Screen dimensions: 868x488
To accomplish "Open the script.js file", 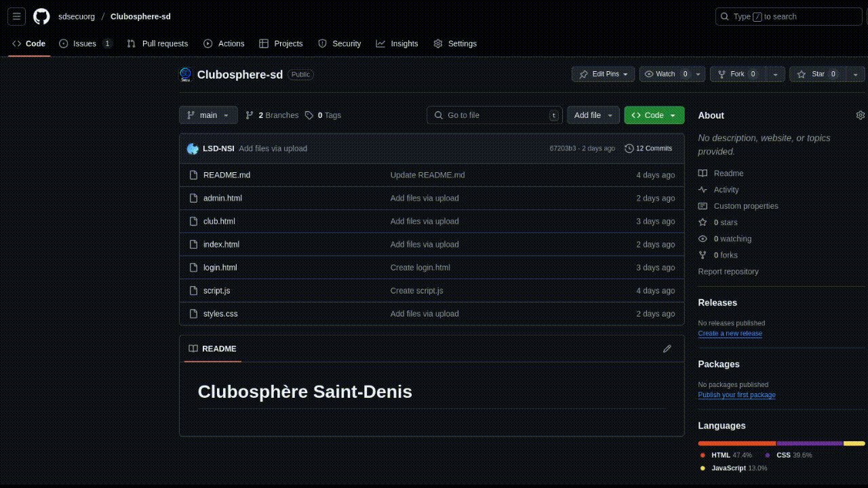I will tap(216, 290).
